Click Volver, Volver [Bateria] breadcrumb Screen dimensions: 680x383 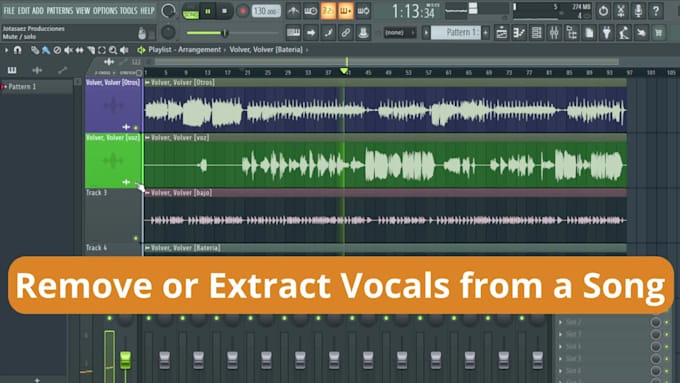266,50
